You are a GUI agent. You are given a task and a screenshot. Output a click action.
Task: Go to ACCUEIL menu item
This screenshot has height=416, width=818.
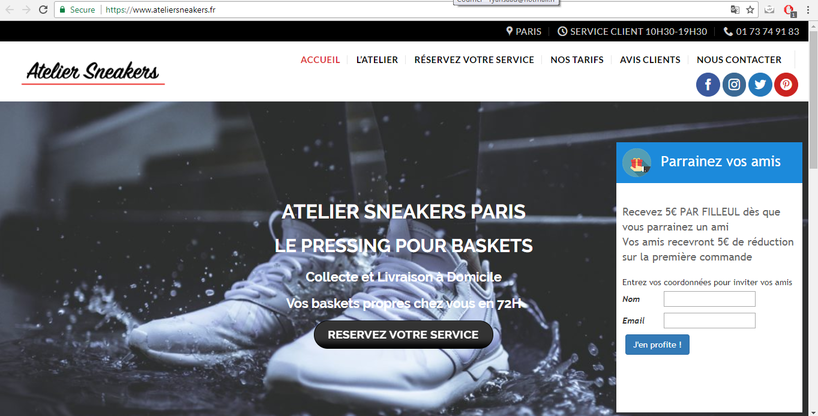[320, 60]
